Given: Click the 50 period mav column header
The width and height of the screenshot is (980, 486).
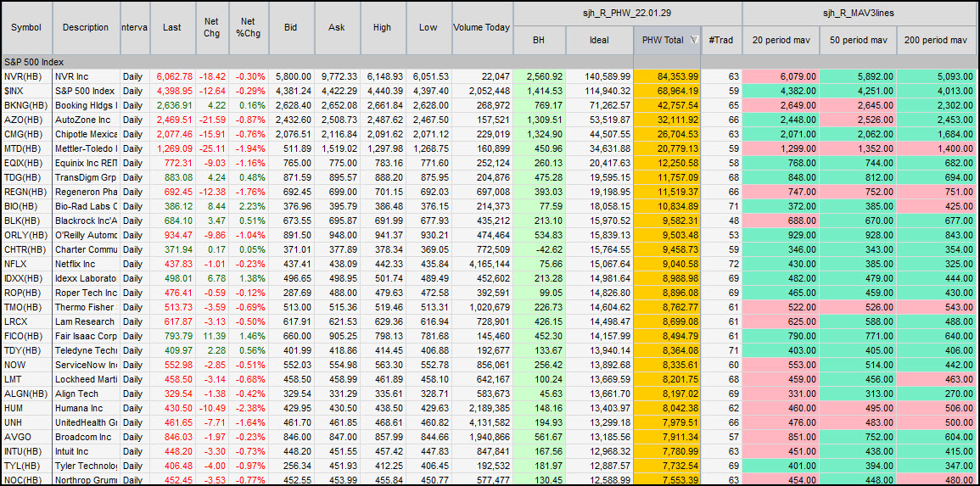Looking at the screenshot, I should point(858,40).
